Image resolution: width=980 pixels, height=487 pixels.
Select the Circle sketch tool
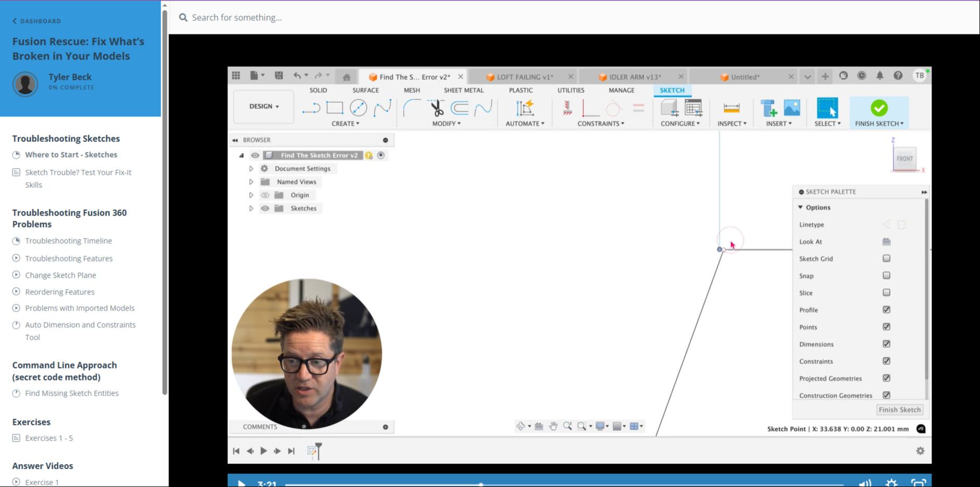(358, 108)
